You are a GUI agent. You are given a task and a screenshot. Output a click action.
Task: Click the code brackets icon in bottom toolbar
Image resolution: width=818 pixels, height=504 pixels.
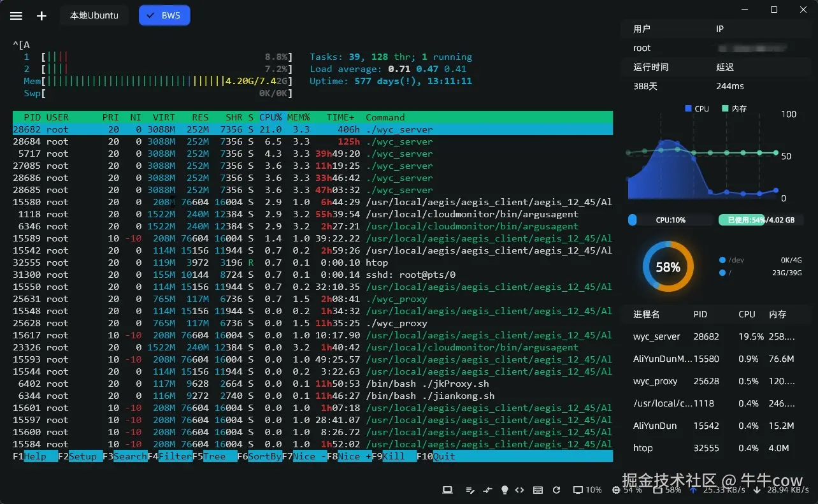click(520, 490)
